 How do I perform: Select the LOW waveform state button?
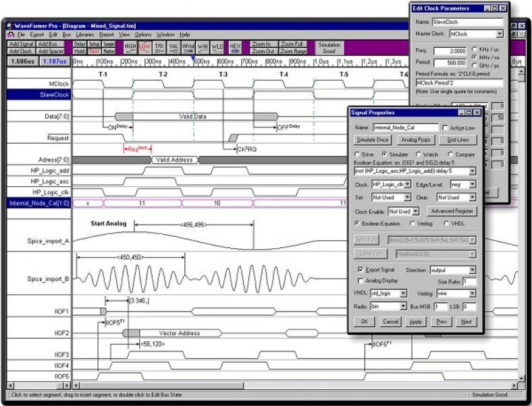pyautogui.click(x=145, y=47)
